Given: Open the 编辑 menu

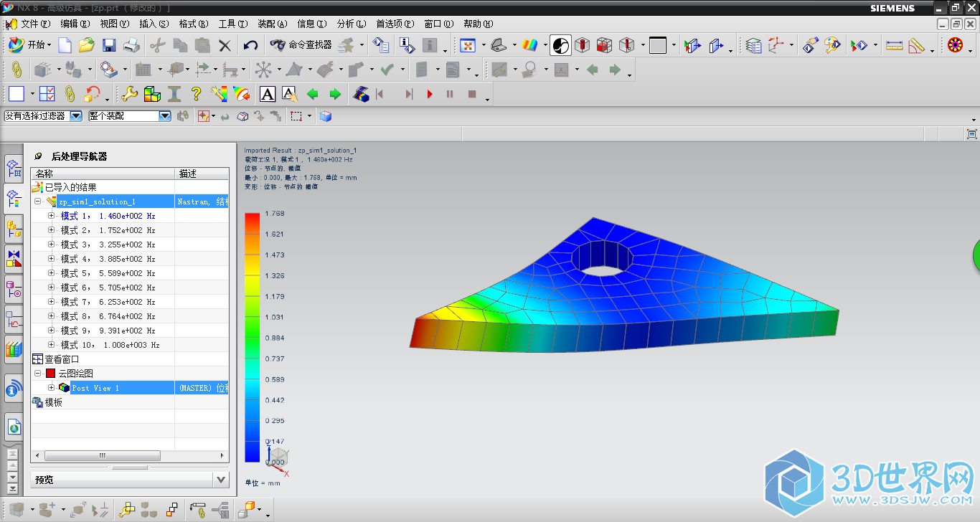Looking at the screenshot, I should [75, 24].
